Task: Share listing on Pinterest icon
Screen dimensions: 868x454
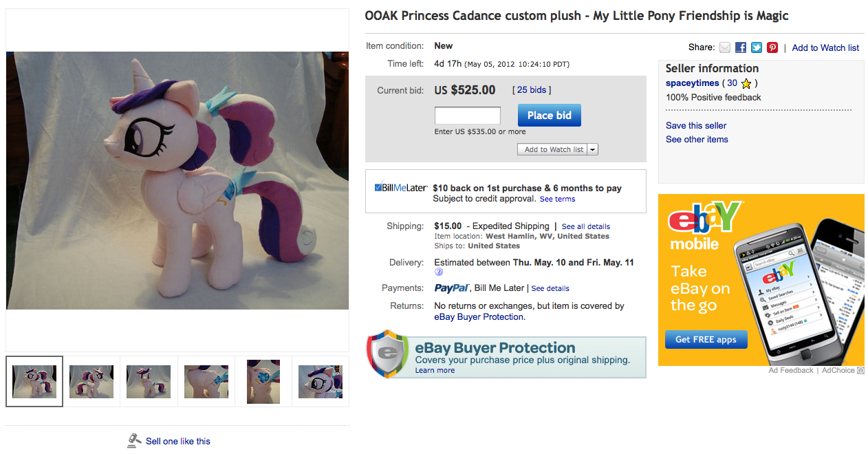Action: 772,47
